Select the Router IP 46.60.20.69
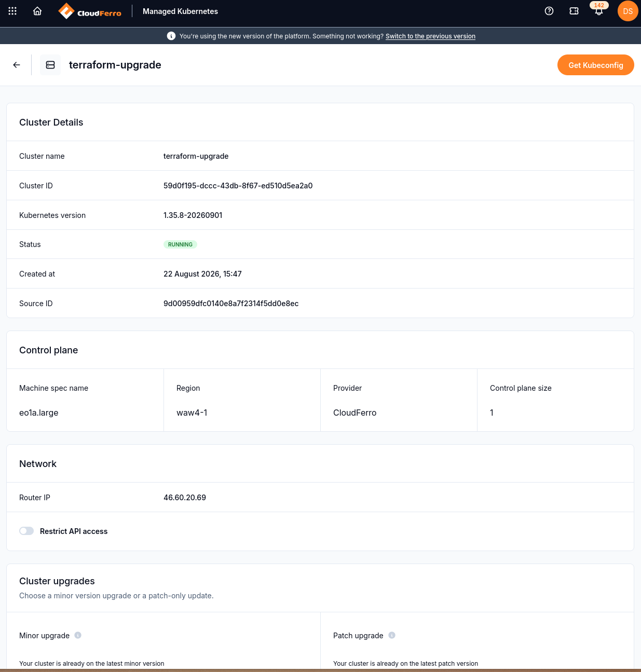641x672 pixels. point(185,498)
